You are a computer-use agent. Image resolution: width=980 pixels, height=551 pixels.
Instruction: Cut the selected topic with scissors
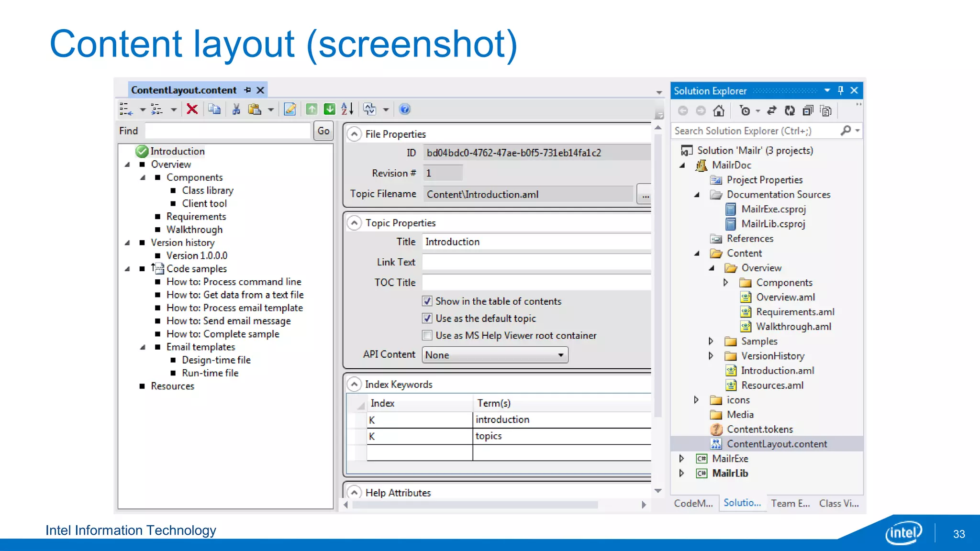(236, 110)
